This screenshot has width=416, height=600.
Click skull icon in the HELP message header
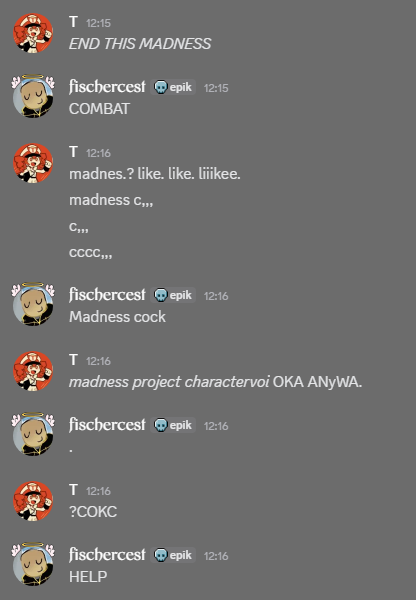161,555
